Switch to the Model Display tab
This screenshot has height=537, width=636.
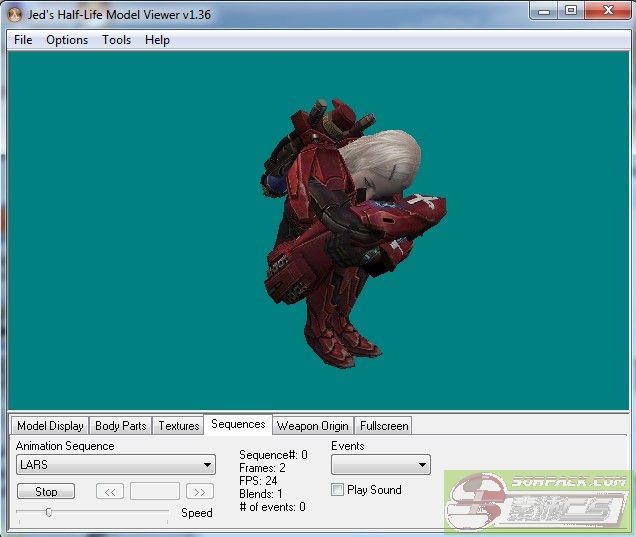click(x=50, y=426)
